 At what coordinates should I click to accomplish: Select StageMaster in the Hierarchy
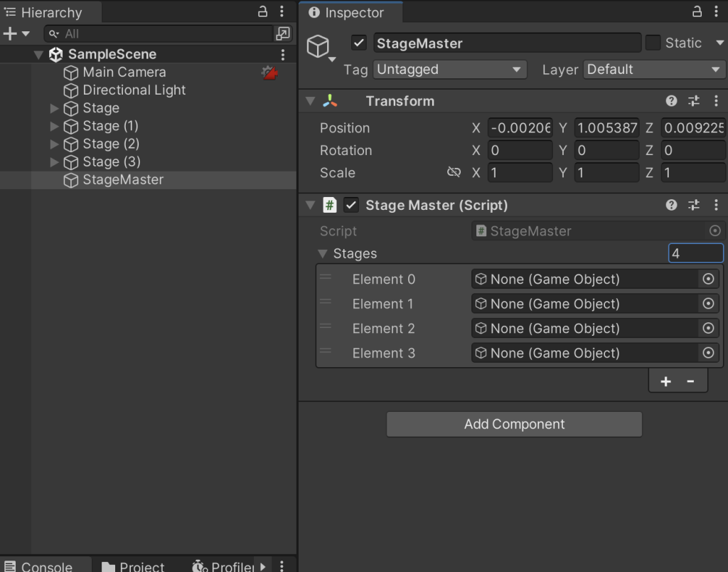click(x=122, y=180)
